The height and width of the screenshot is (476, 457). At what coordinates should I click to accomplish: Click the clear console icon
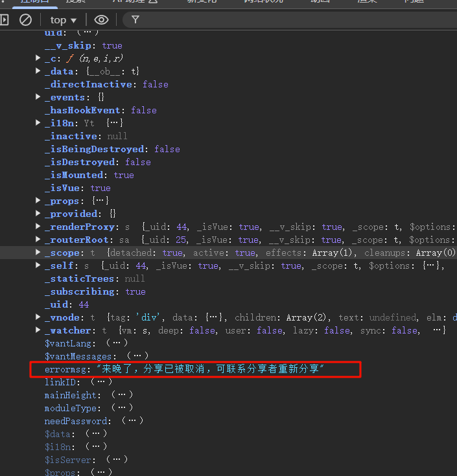pos(25,20)
